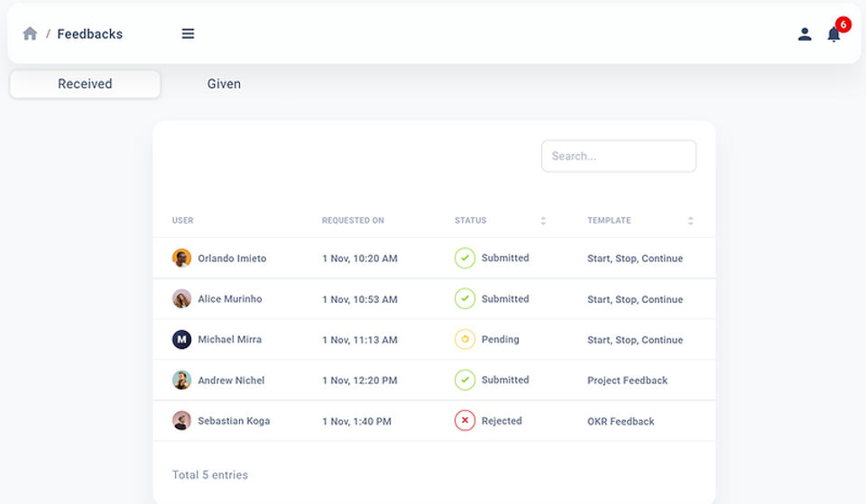
Task: Click Alice Murinho's avatar
Action: pos(181,298)
